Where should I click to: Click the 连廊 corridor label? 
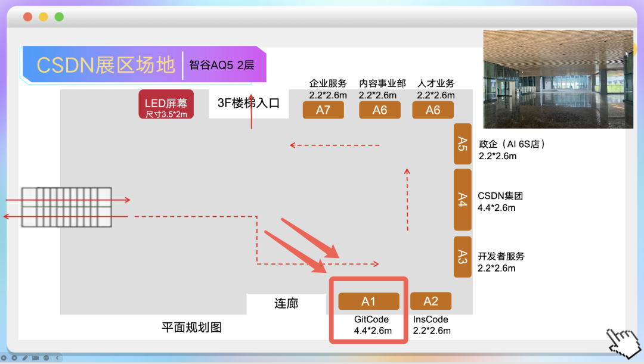tap(286, 303)
